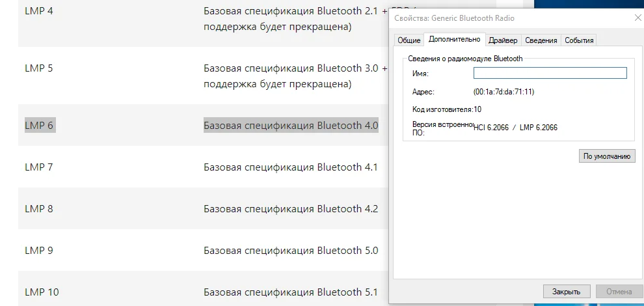Open the Сведения tab
This screenshot has height=306, width=644.
click(541, 40)
